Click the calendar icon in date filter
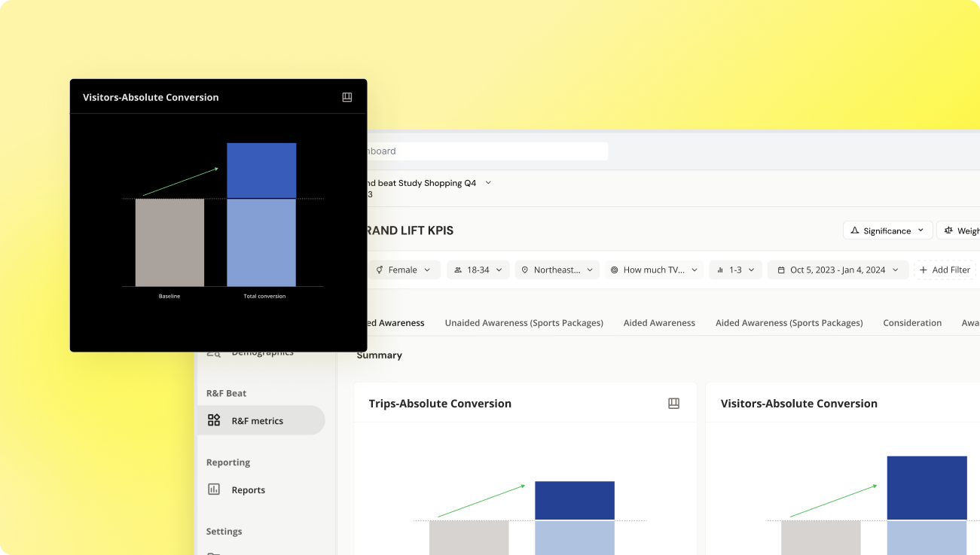The width and height of the screenshot is (980, 555). pos(780,270)
